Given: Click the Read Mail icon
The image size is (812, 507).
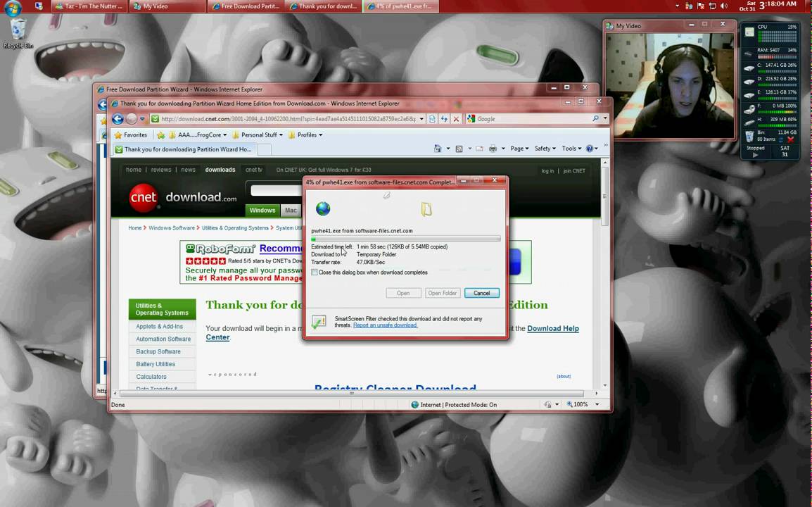Looking at the screenshot, I should pyautogui.click(x=480, y=149).
